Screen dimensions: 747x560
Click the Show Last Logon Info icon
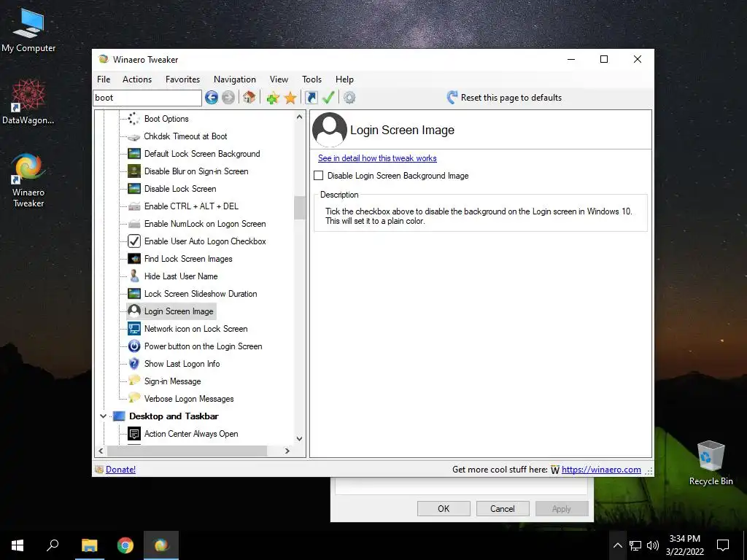(x=134, y=364)
